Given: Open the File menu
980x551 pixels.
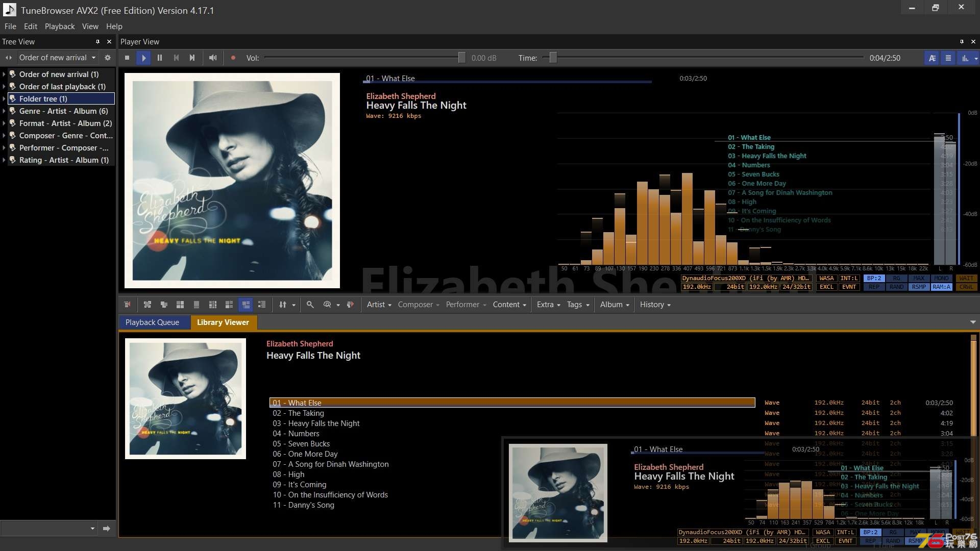Looking at the screenshot, I should (x=10, y=27).
